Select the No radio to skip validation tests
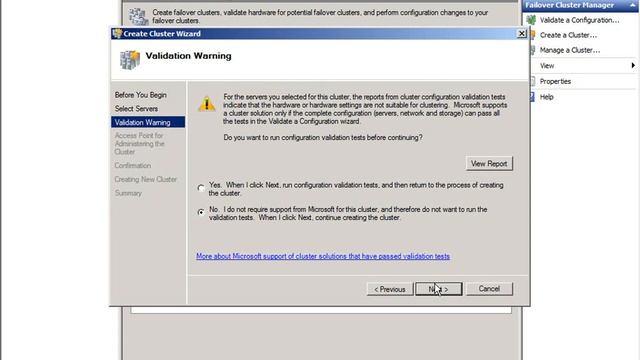640x360 pixels. (201, 212)
